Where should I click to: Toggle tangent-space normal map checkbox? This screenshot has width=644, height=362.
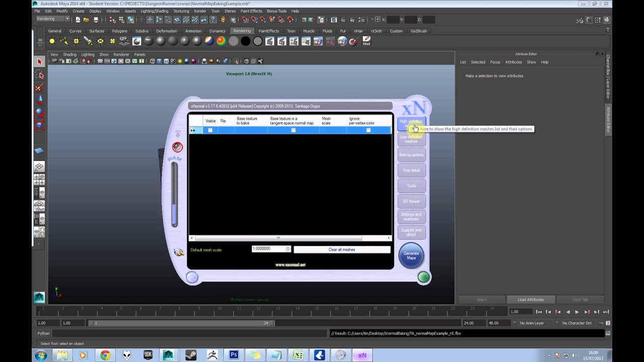[293, 130]
